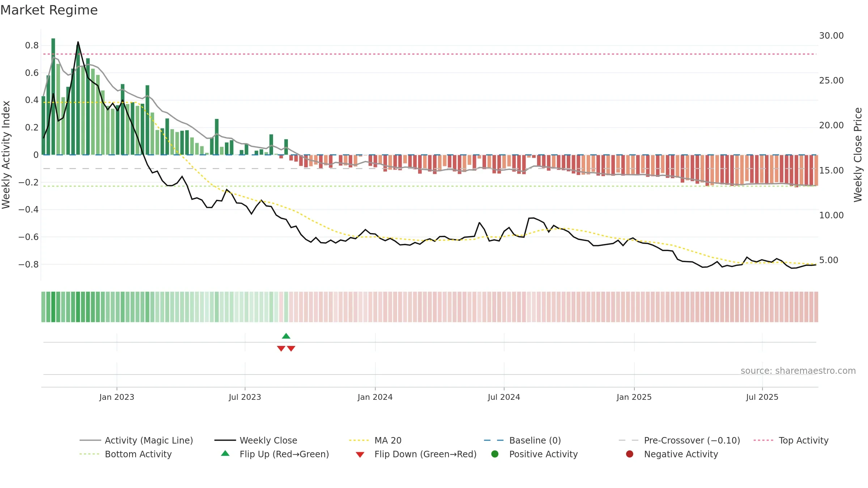Click the 0.2 activity axis value
This screenshot has width=868, height=488.
tap(32, 128)
